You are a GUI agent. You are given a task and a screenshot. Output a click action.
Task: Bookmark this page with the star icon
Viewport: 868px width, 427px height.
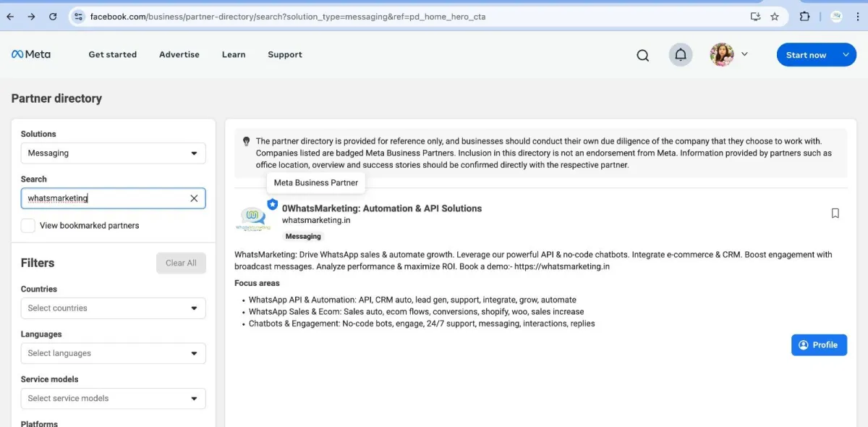[x=775, y=16]
